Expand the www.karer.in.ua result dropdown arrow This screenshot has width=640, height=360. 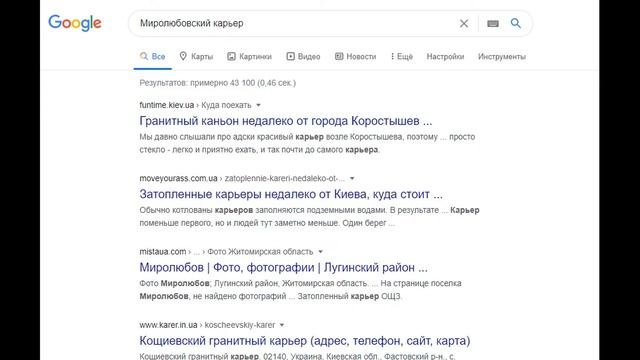282,325
